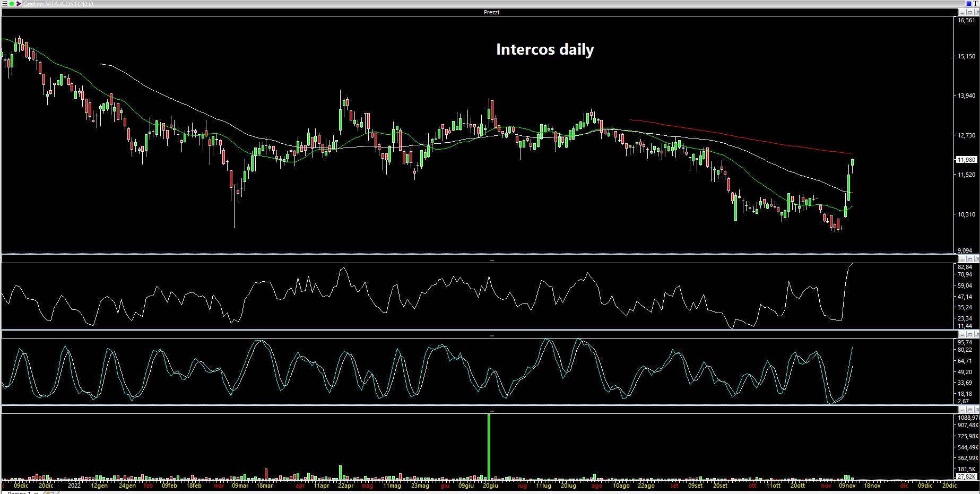Click the tall green volume spike bar
980x494 pixels.
pos(489,446)
